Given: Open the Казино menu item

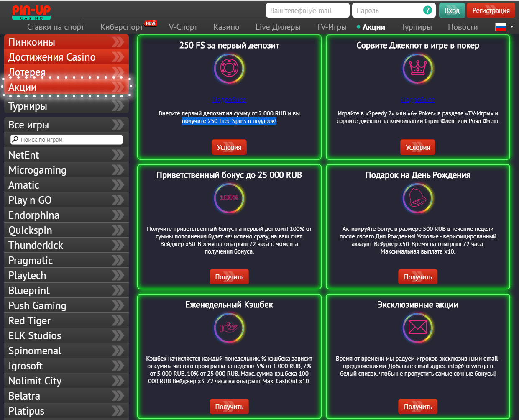Looking at the screenshot, I should coord(226,27).
